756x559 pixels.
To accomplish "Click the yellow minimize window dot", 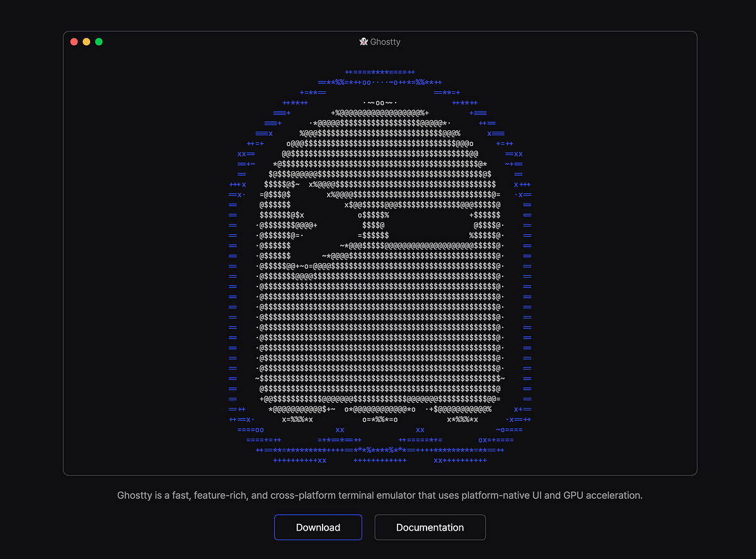I will point(86,42).
